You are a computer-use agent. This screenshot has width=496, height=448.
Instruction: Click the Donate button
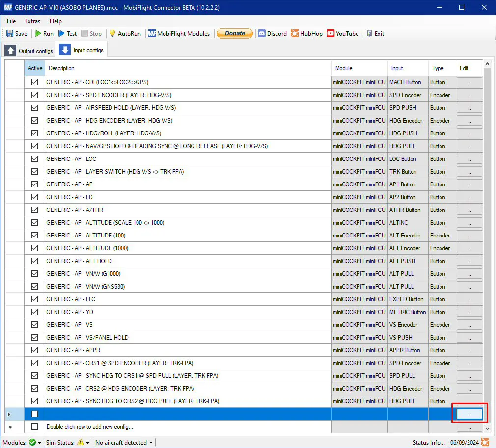click(x=235, y=33)
